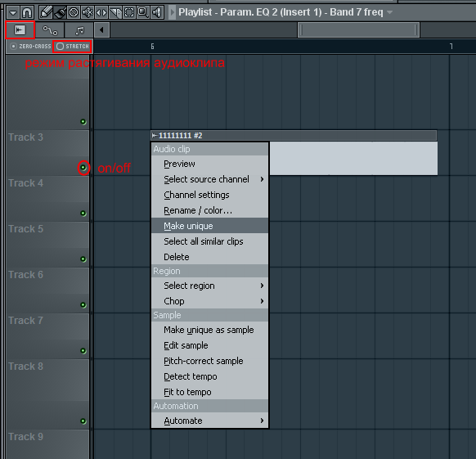Enable the STRETCH mode toggle
This screenshot has height=459, width=476.
(x=73, y=46)
